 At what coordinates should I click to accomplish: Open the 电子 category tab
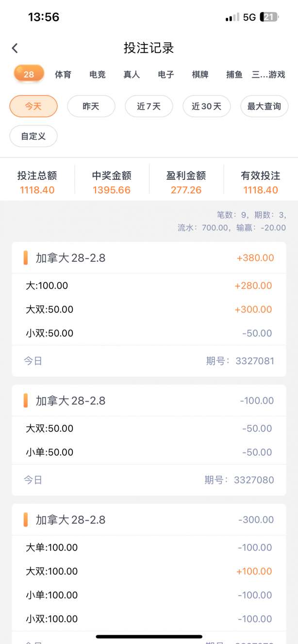[x=166, y=75]
